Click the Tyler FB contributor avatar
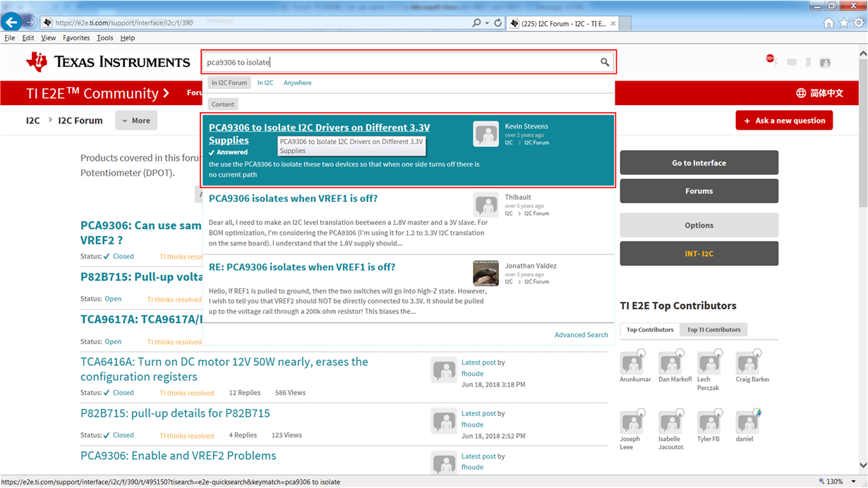This screenshot has width=868, height=488. coord(709,422)
